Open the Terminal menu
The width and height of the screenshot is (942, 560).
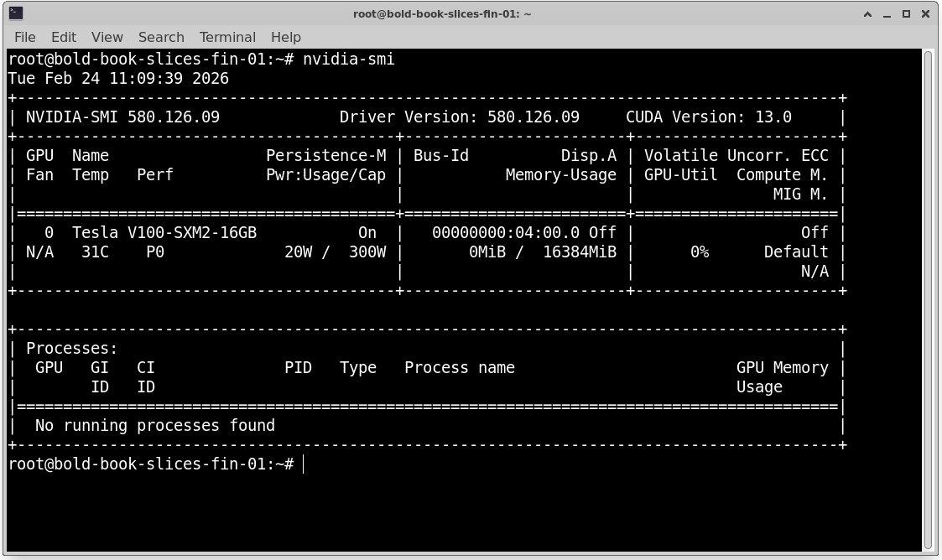point(227,37)
